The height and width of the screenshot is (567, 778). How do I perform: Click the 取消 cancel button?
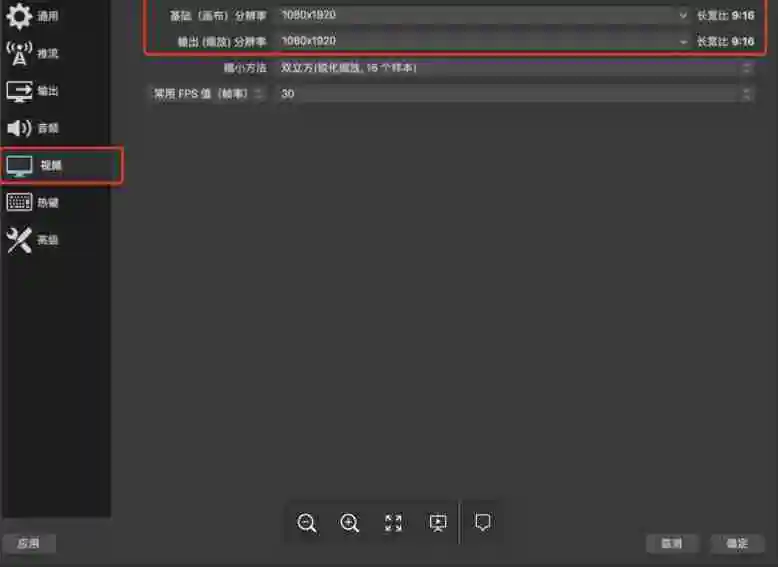point(672,544)
